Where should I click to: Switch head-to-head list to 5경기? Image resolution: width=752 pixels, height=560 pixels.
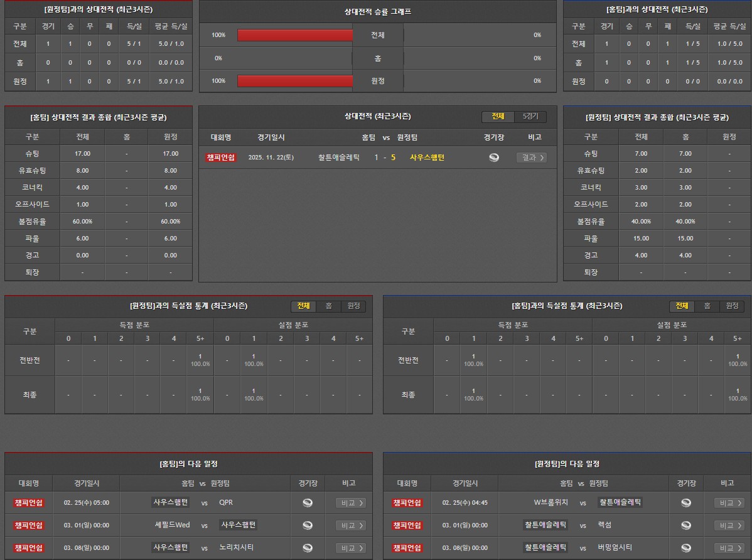point(530,117)
